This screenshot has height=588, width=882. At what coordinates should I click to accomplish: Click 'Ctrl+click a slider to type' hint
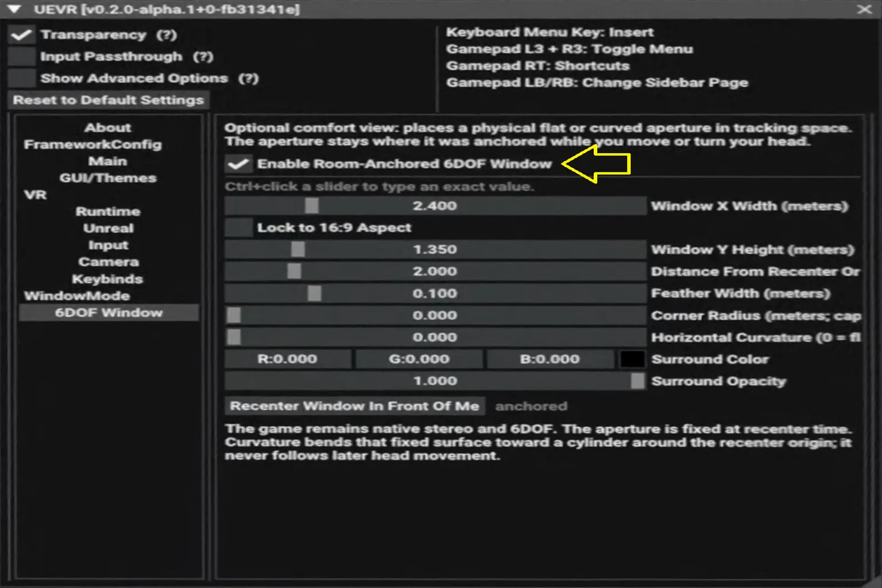coord(380,187)
